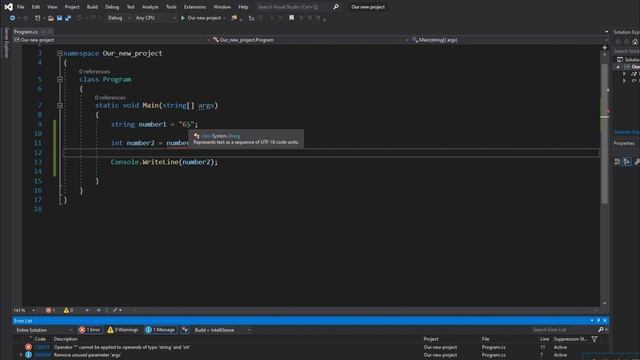Toggle the 1 Error filter button
This screenshot has width=640, height=360.
(x=90, y=330)
